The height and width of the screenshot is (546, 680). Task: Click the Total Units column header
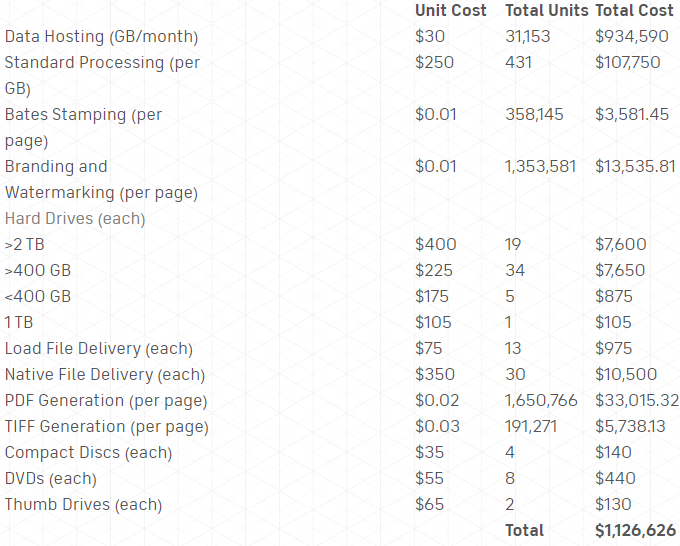(x=546, y=11)
